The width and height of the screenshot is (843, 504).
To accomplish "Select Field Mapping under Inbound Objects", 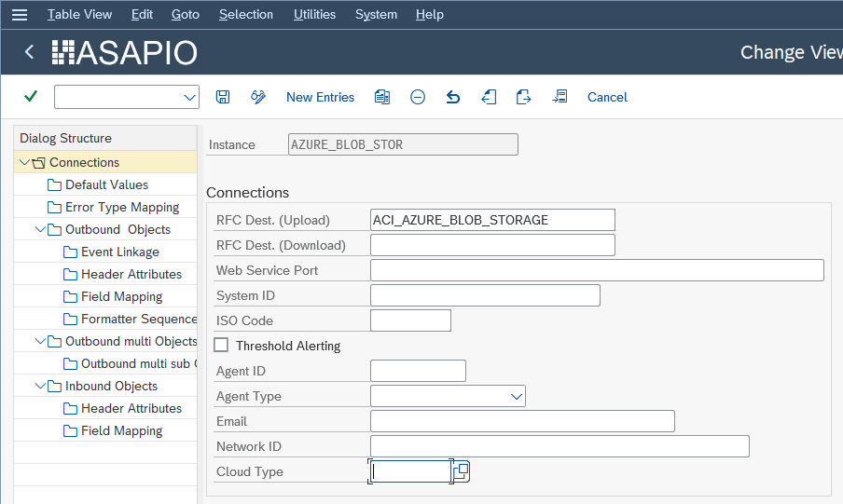I will pos(121,431).
